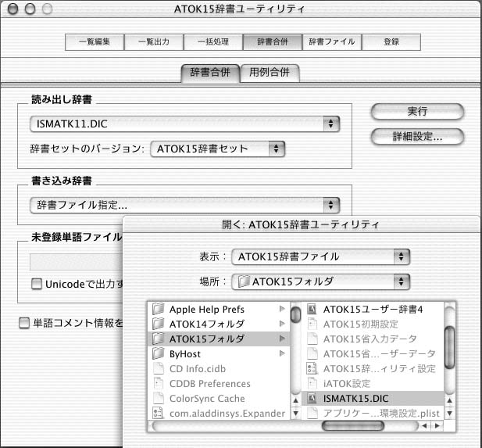Switch to the 登録 tab
Viewport: 482px width, 448px height.
pos(391,42)
